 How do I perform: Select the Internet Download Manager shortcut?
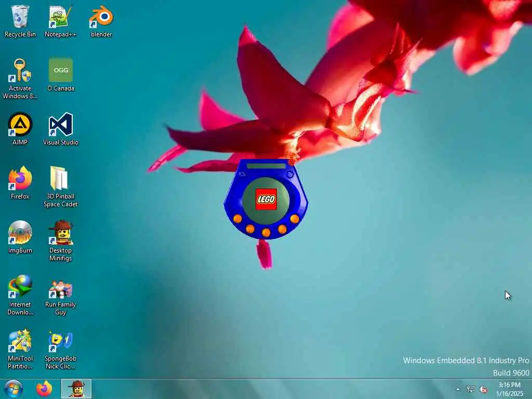coord(20,295)
